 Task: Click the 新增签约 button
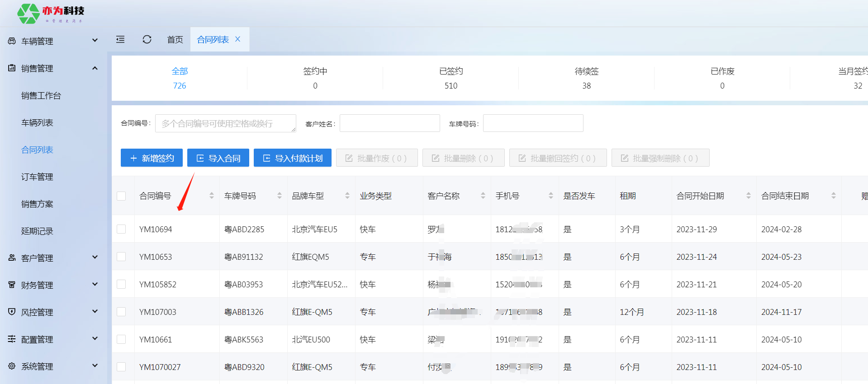[x=152, y=158]
